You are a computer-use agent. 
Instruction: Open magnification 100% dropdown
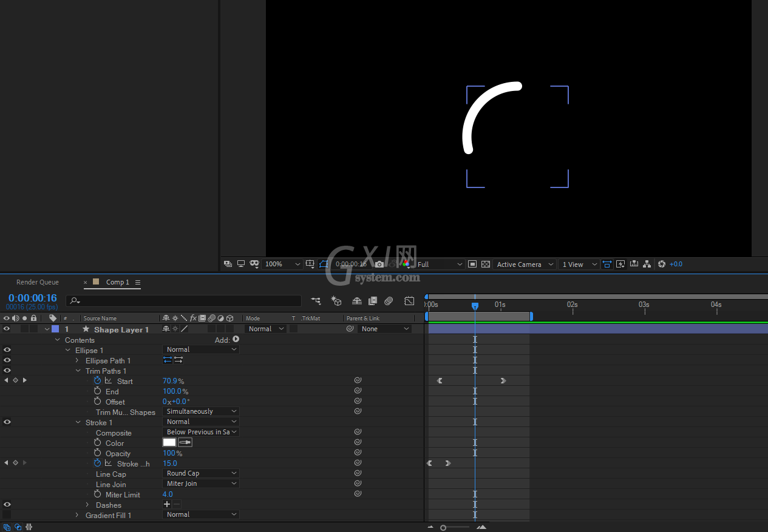coord(282,264)
